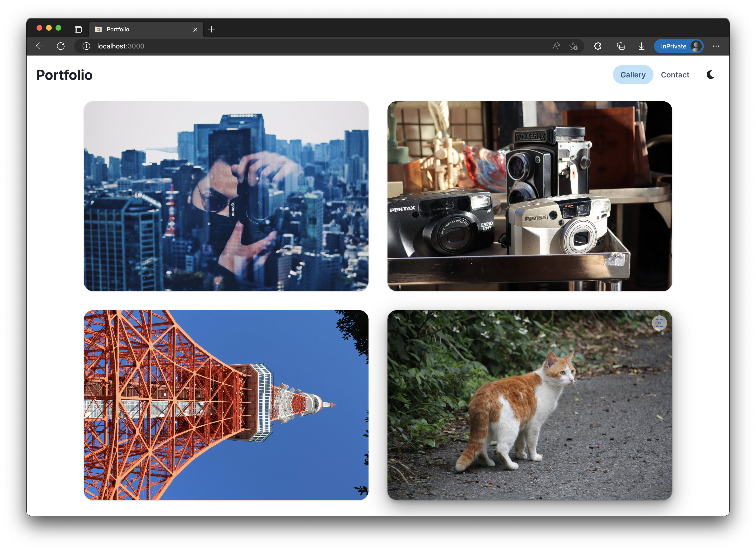Click the InPrivate profile button
This screenshot has width=756, height=551.
point(678,46)
